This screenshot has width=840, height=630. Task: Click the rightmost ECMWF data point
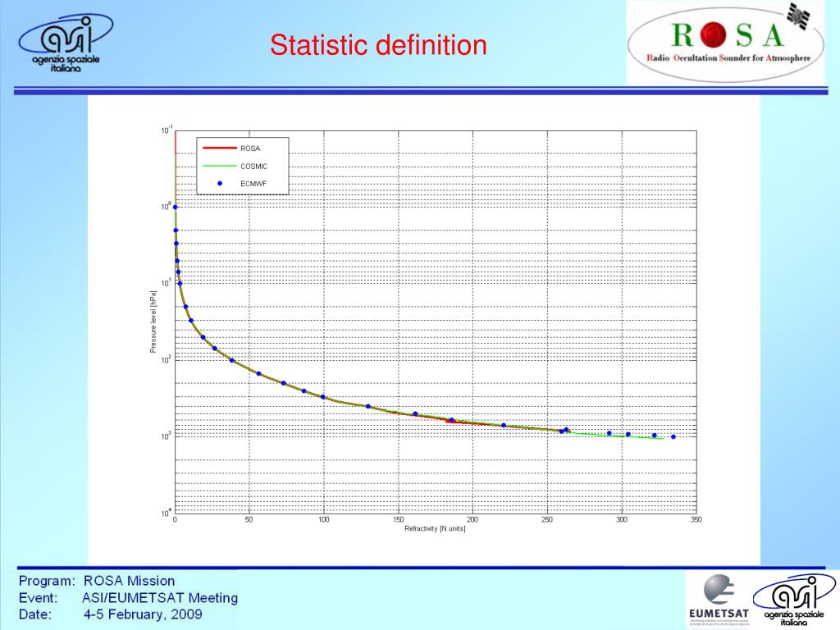tap(673, 437)
